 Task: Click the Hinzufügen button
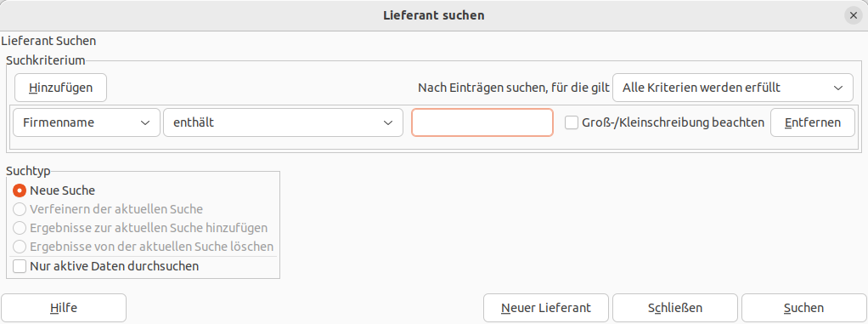click(x=60, y=88)
